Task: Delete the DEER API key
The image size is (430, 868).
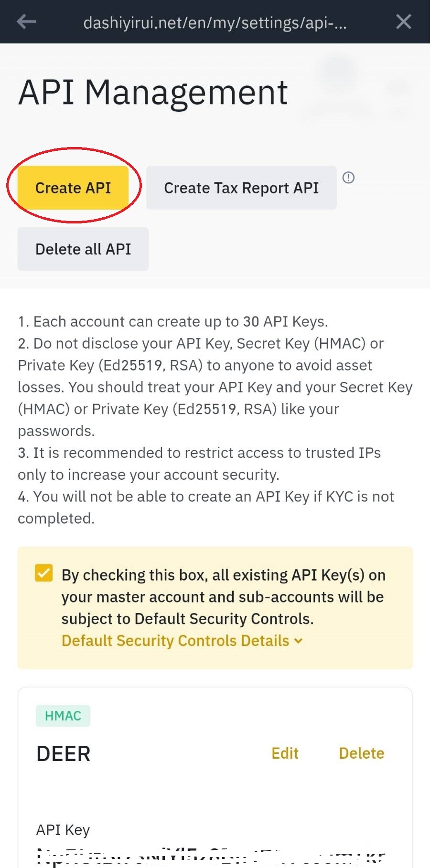Action: click(x=361, y=753)
